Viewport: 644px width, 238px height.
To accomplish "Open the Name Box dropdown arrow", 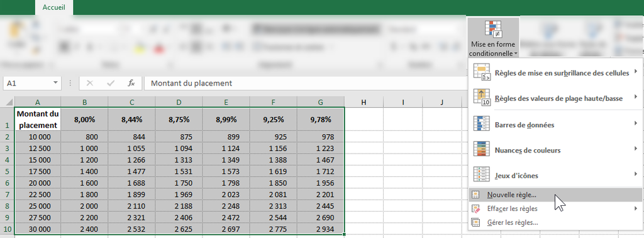I will pyautogui.click(x=55, y=83).
